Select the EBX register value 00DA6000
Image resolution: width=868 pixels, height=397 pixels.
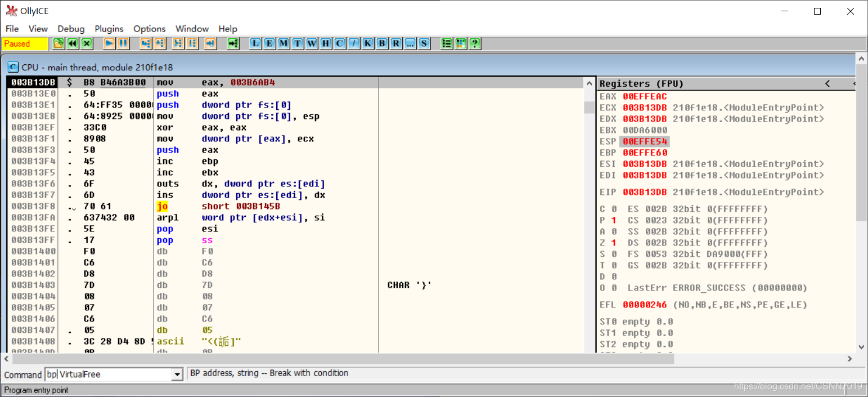(645, 130)
